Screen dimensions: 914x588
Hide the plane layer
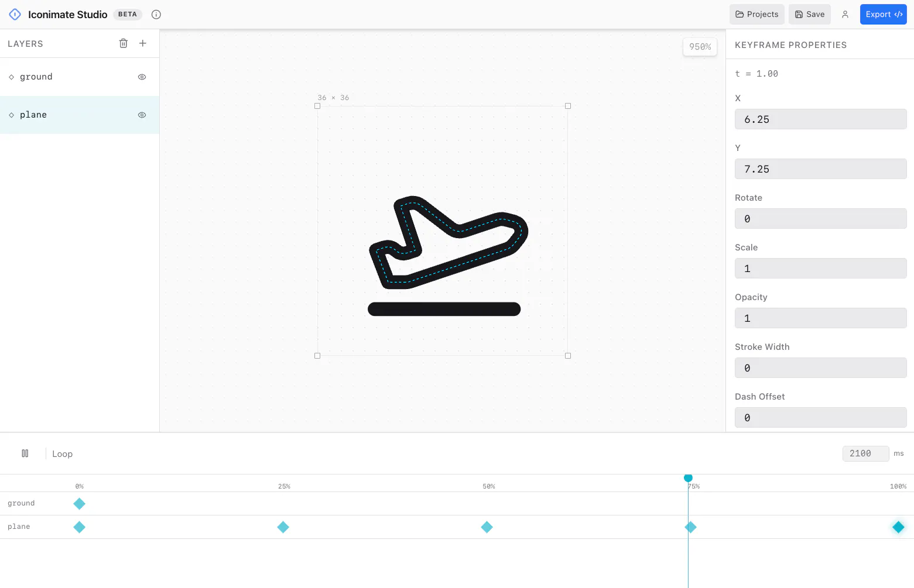[x=142, y=115]
